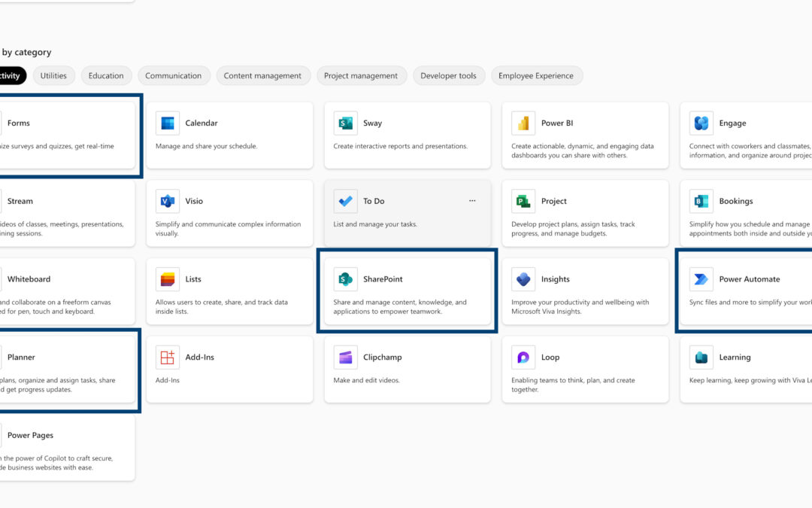Open the SharePoint icon
The image size is (812, 508).
(x=345, y=279)
